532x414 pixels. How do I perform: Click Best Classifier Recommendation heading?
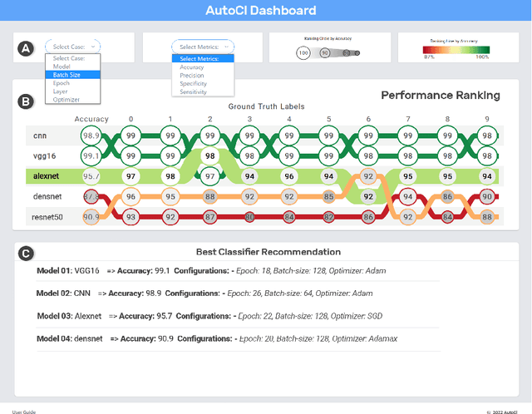point(268,252)
